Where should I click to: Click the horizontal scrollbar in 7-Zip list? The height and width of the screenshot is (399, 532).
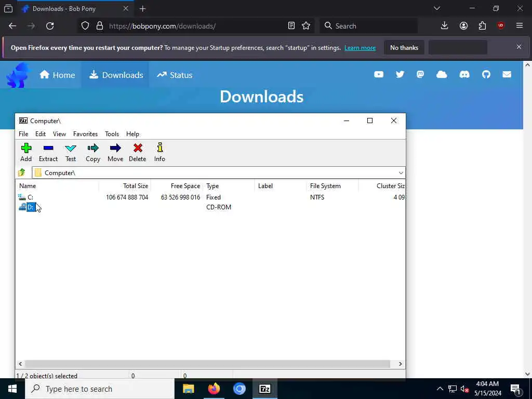click(x=207, y=364)
